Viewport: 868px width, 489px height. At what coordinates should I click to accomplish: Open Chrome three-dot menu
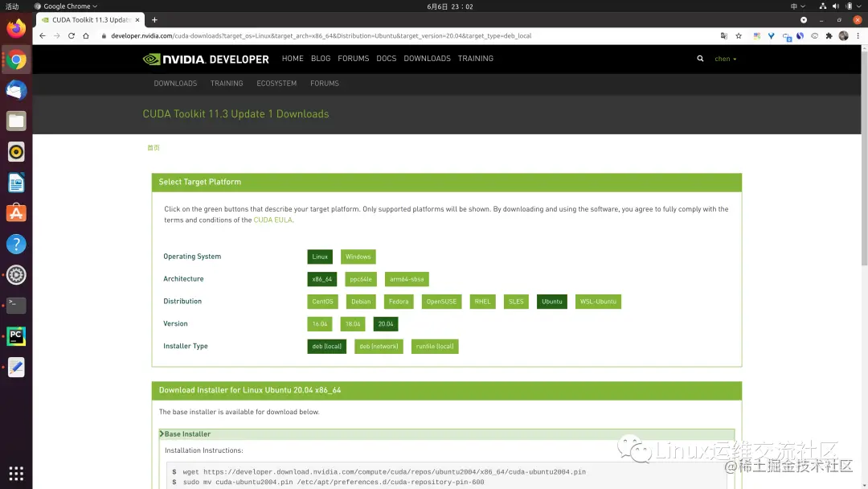[858, 35]
